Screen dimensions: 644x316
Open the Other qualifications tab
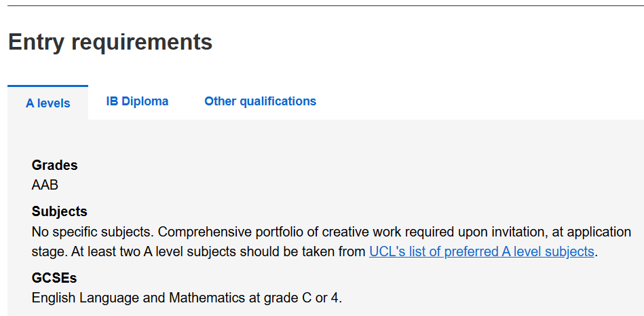pos(260,101)
